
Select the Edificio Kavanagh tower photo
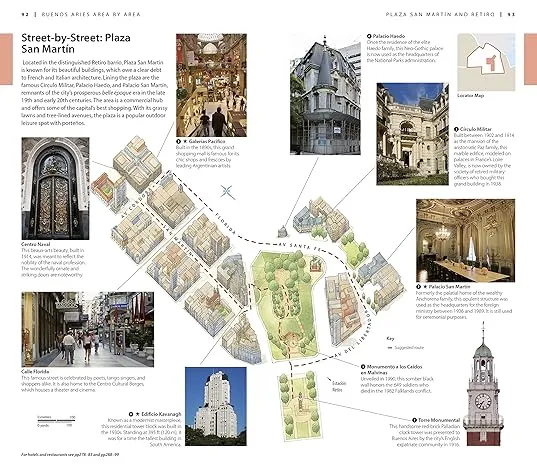[215, 406]
